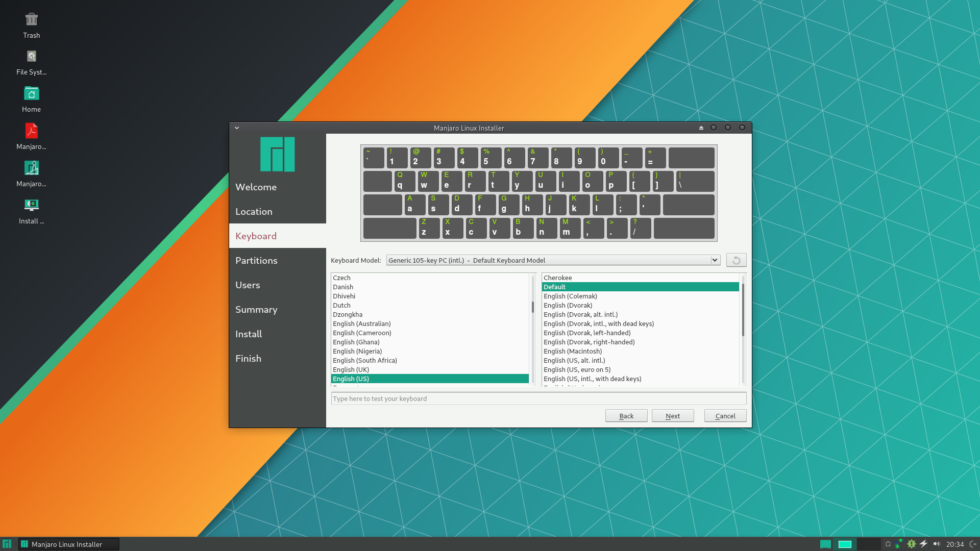Image resolution: width=980 pixels, height=551 pixels.
Task: Click the logout icon in the panel
Action: (973, 544)
